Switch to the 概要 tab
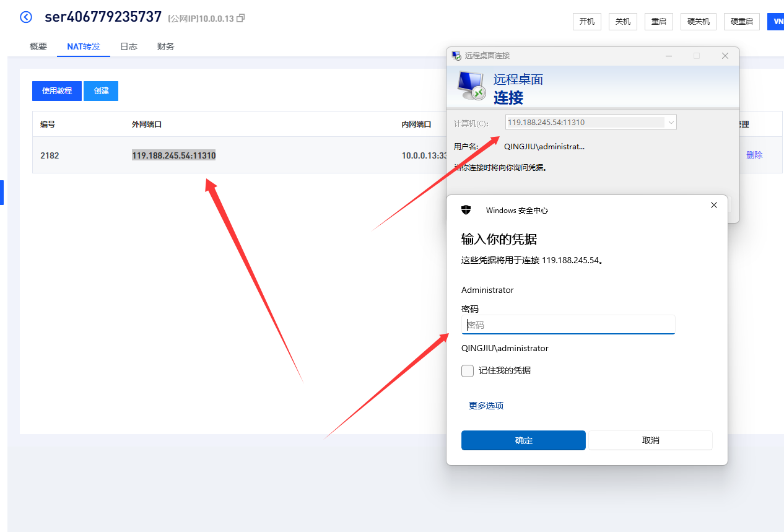 (x=38, y=46)
